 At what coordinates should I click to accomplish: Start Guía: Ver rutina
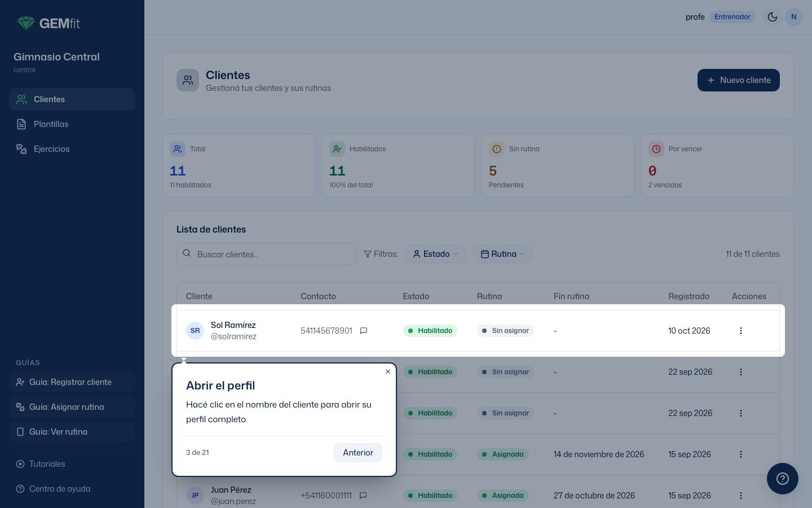(72, 432)
